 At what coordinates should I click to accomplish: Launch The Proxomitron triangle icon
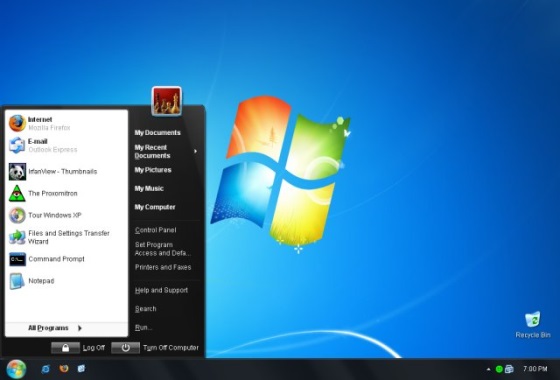point(17,193)
